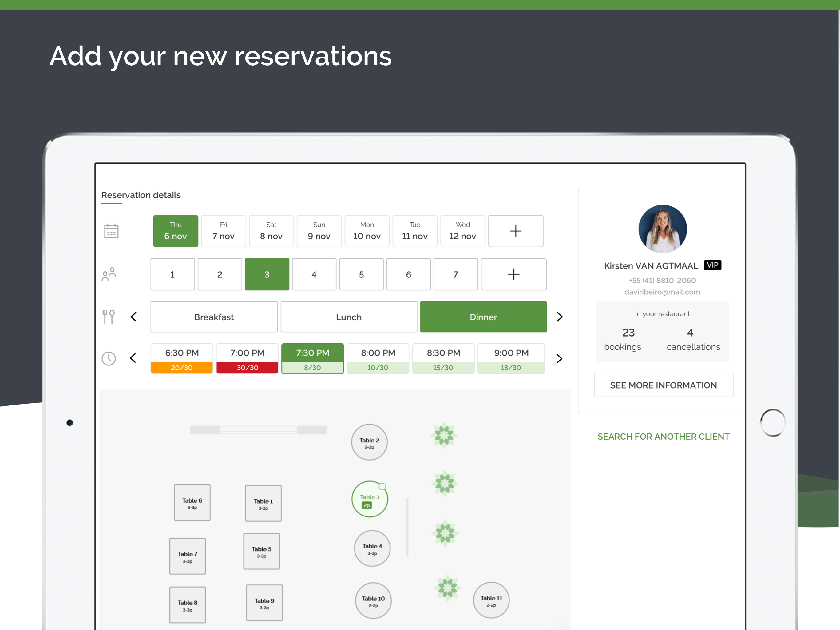Viewport: 840px width, 630px height.
Task: Open Kirsten's profile photo
Action: [662, 229]
